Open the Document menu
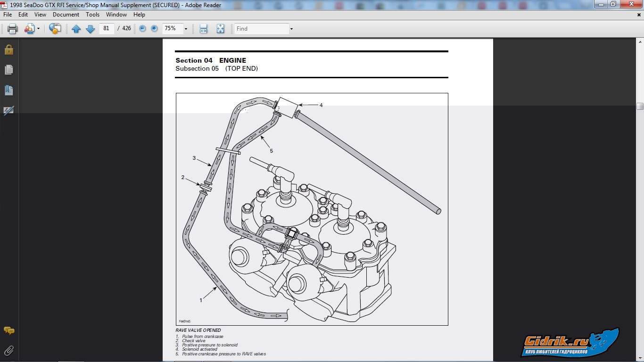Image resolution: width=644 pixels, height=362 pixels. (66, 15)
